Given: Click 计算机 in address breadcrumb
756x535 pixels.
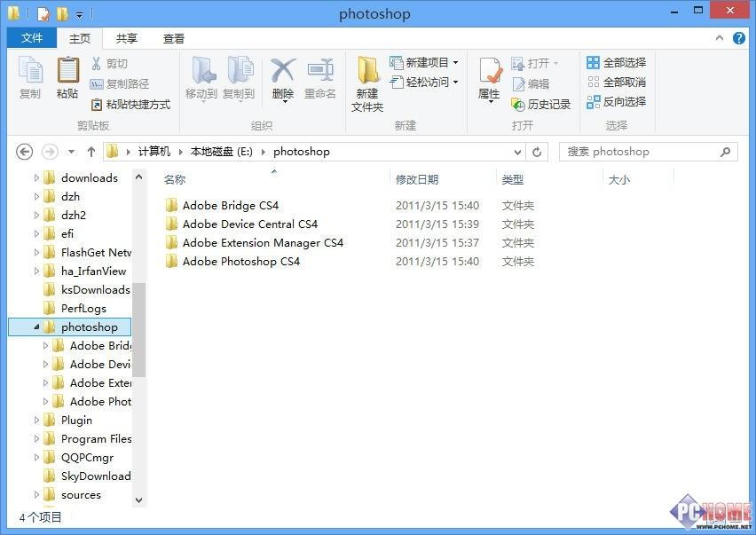Looking at the screenshot, I should click(154, 152).
